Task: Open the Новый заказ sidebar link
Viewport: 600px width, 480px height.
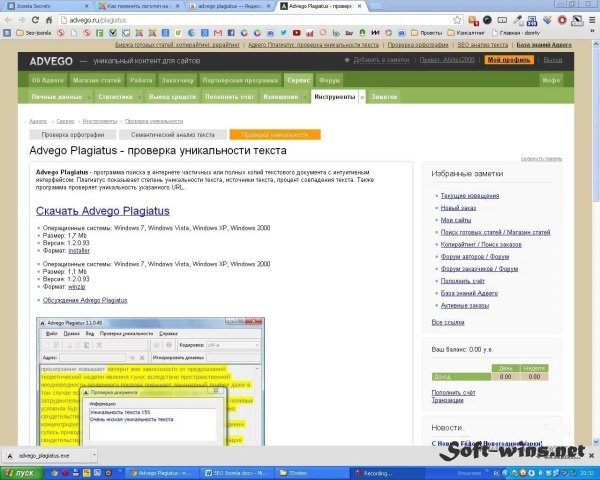Action: (458, 208)
